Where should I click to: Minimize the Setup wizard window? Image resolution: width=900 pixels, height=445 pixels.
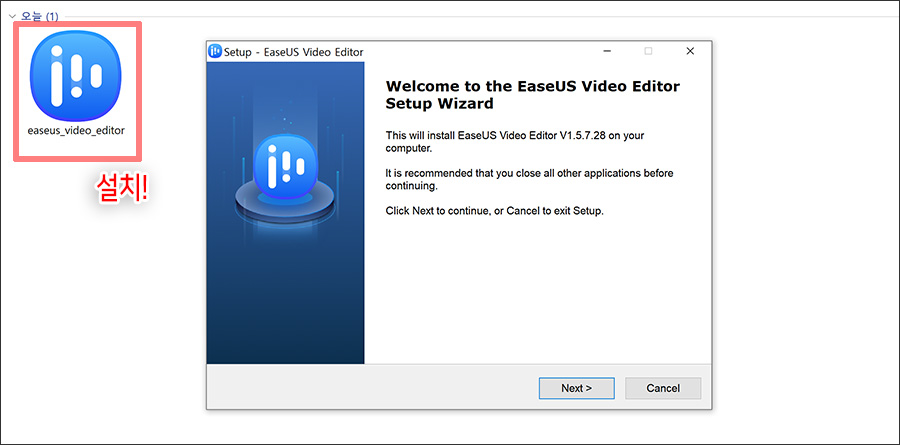(x=607, y=51)
